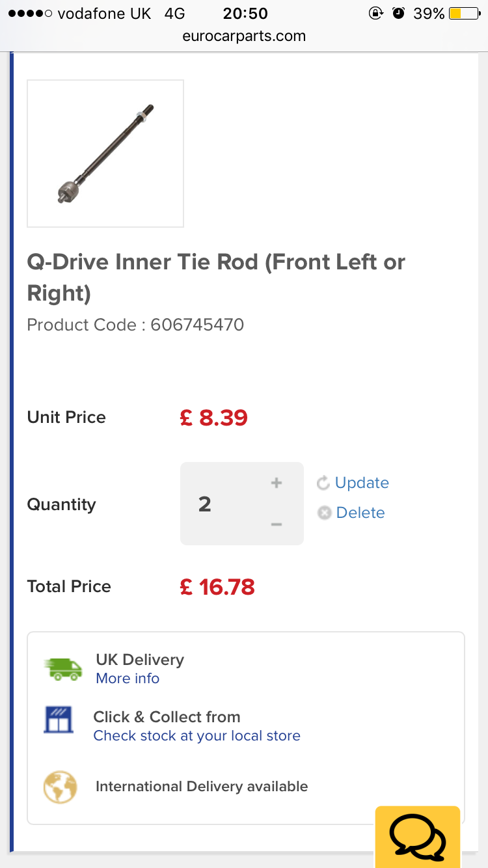Open More info for UK Delivery

128,678
